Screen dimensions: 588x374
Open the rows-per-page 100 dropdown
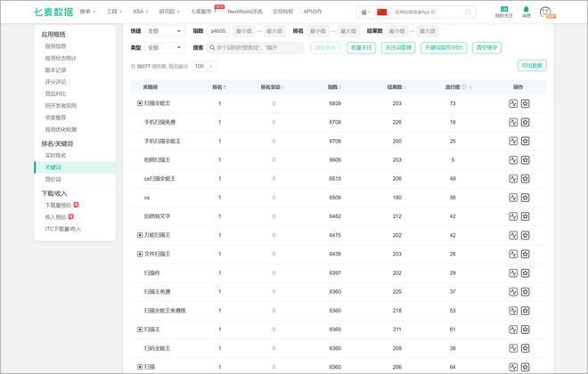(203, 67)
